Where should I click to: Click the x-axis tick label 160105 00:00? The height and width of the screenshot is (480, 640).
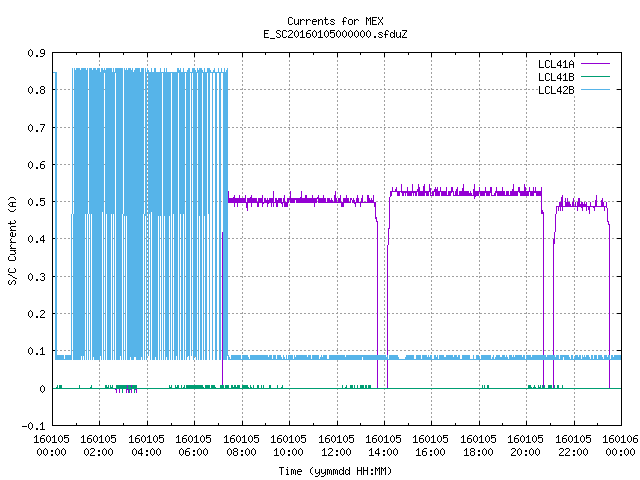pyautogui.click(x=51, y=446)
